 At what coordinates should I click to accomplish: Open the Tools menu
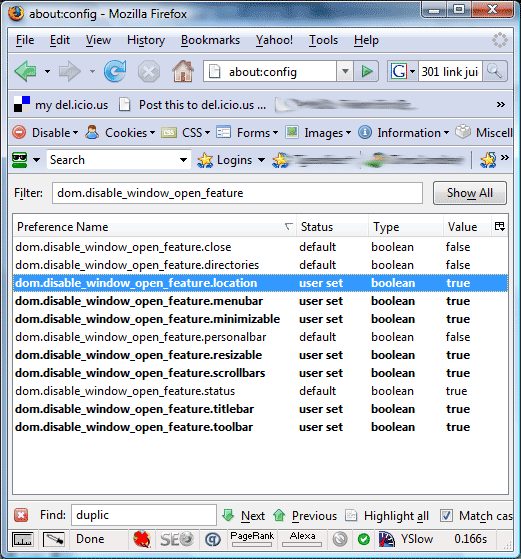tap(323, 40)
